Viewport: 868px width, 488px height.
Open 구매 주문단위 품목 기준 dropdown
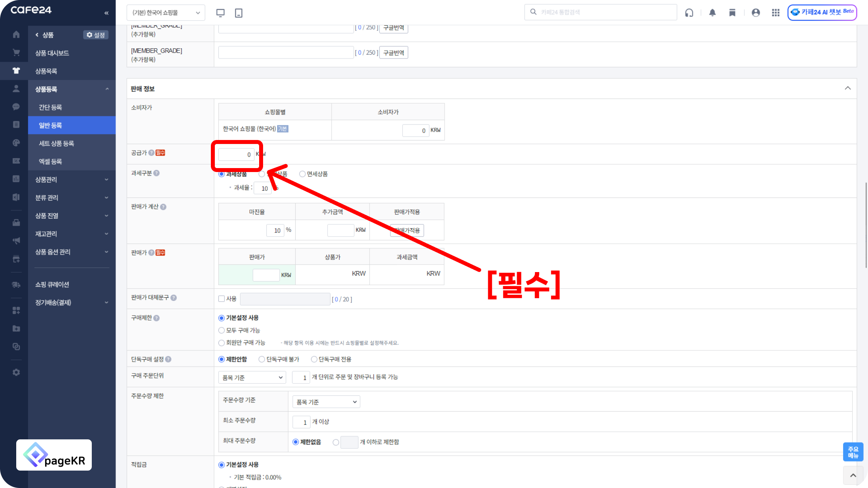252,377
